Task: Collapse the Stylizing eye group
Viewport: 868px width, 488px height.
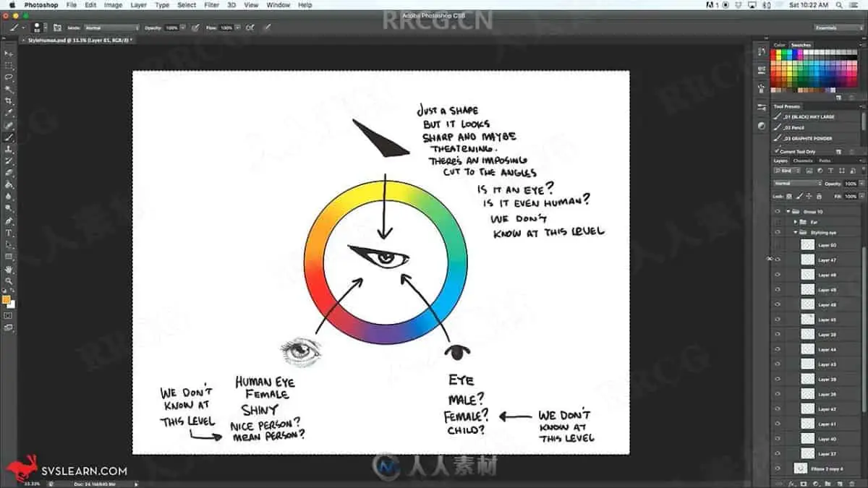Action: 794,232
